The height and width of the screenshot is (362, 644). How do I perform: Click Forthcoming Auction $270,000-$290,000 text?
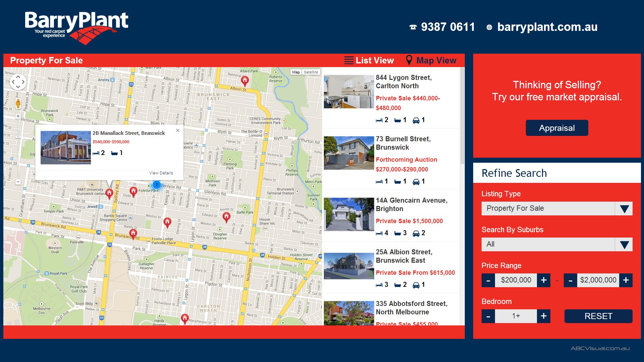[406, 164]
